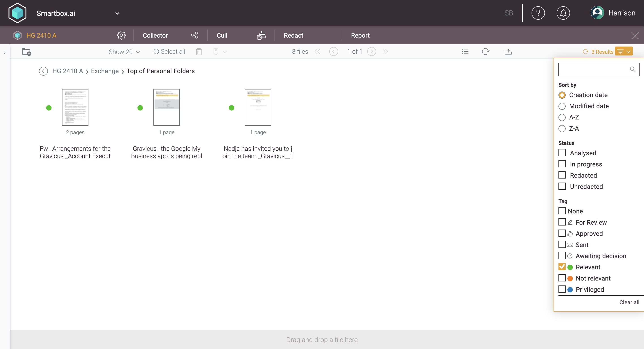
Task: Open the help question mark icon
Action: coord(538,13)
